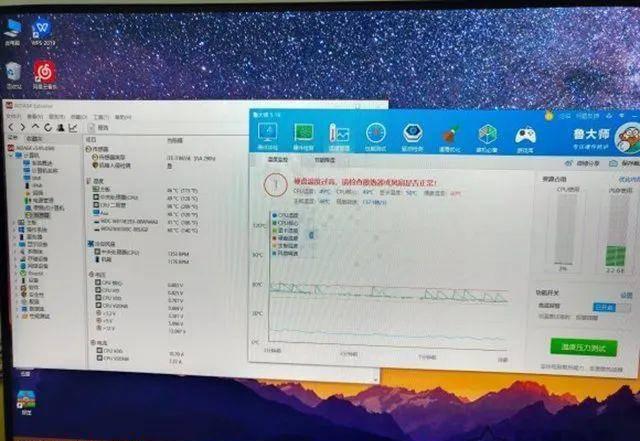Viewport: 640px width, 441px height.
Task: Toggle CPU核心 legend entry in chart
Action: [x=285, y=223]
